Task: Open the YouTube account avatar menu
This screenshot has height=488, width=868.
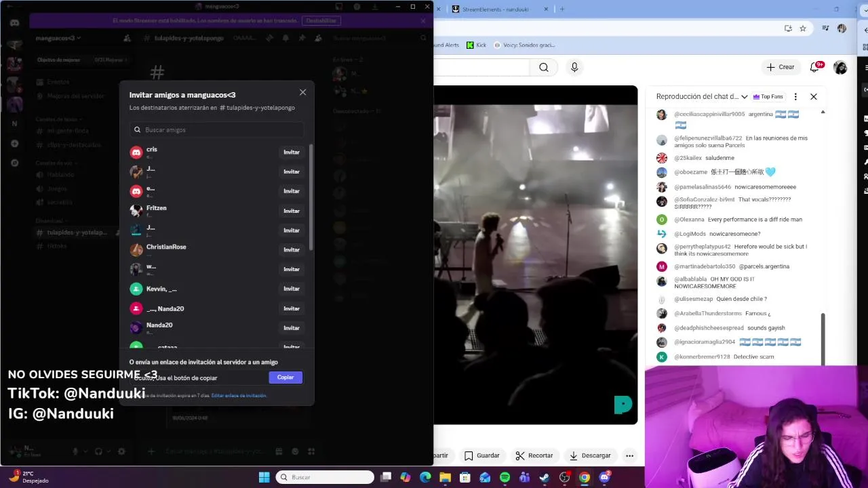Action: pos(840,67)
